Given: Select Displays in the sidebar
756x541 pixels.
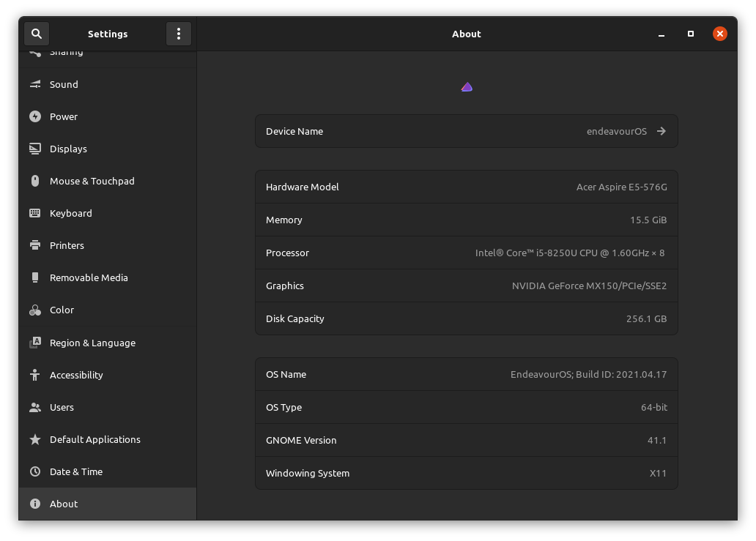Looking at the screenshot, I should pyautogui.click(x=108, y=149).
